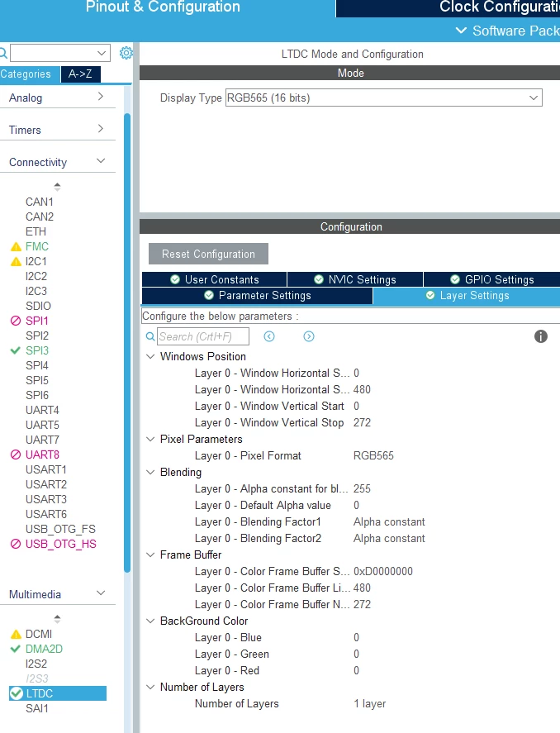The height and width of the screenshot is (733, 560).
Task: Open the NVIC Settings tab
Action: pyautogui.click(x=355, y=279)
